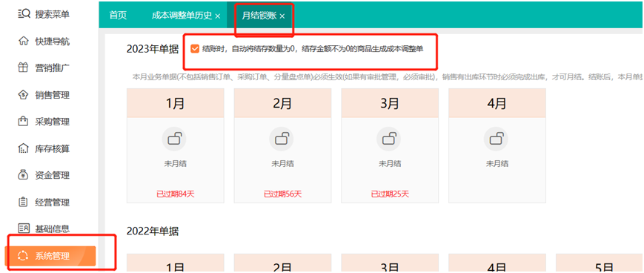Click the search menu icon in sidebar
The height and width of the screenshot is (273, 644).
24,14
